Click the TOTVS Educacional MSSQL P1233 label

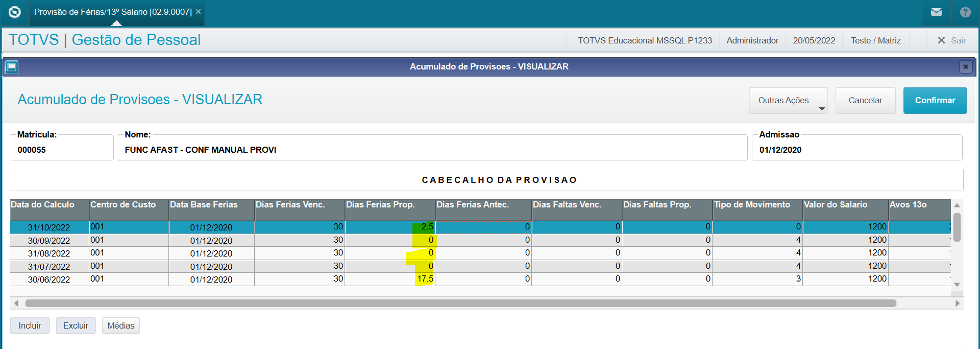click(645, 40)
